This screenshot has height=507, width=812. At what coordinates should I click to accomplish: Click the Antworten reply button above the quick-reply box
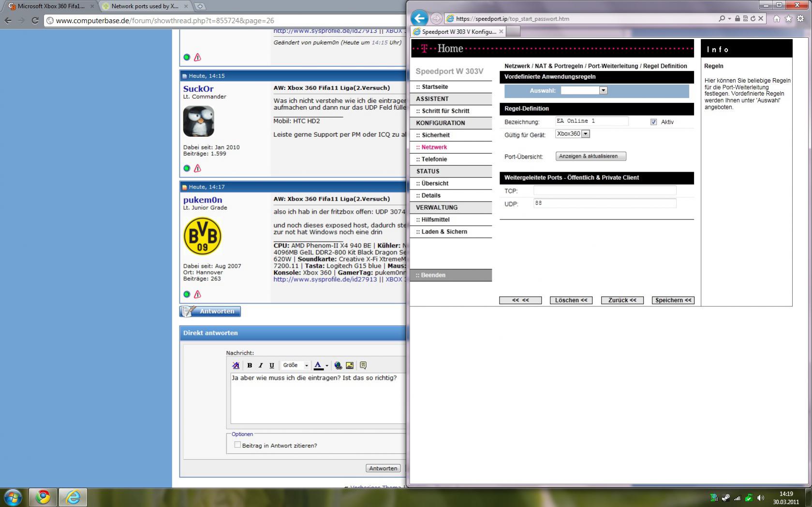tap(210, 311)
